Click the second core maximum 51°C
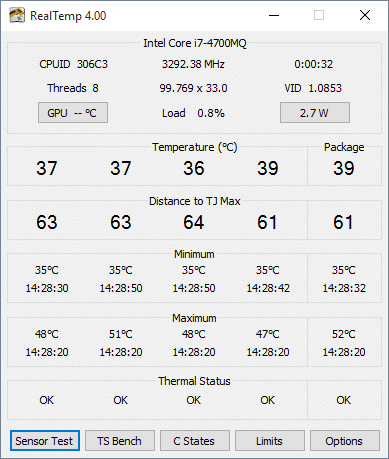Image resolution: width=389 pixels, height=459 pixels. (121, 334)
